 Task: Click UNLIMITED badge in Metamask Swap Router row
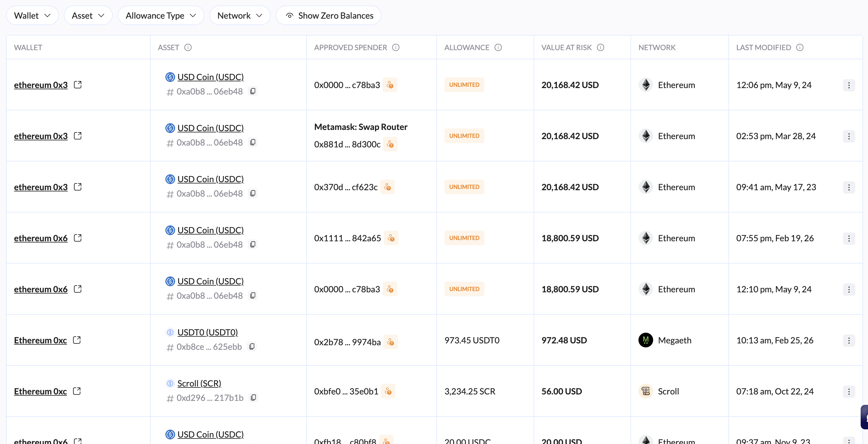pyautogui.click(x=464, y=136)
